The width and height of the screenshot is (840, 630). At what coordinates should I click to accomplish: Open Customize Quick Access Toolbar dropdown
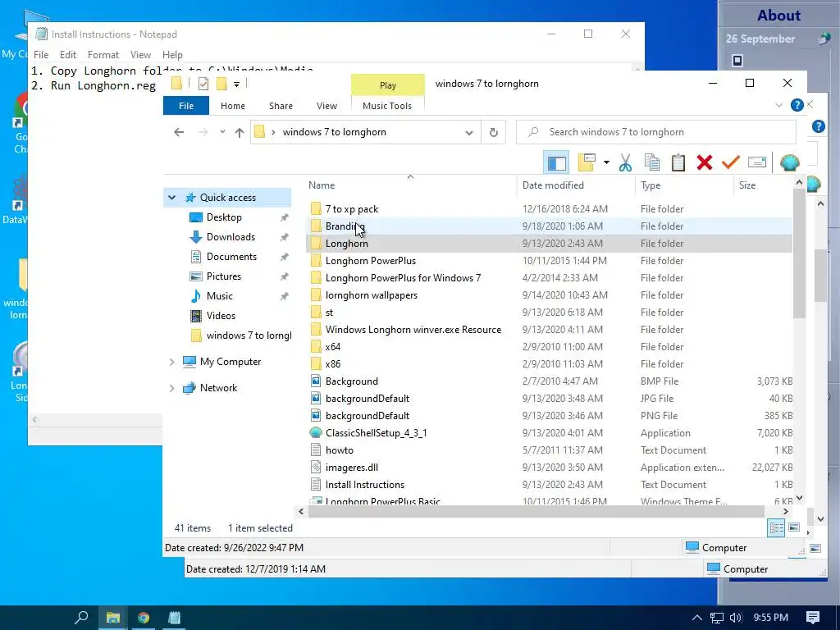[x=236, y=84]
